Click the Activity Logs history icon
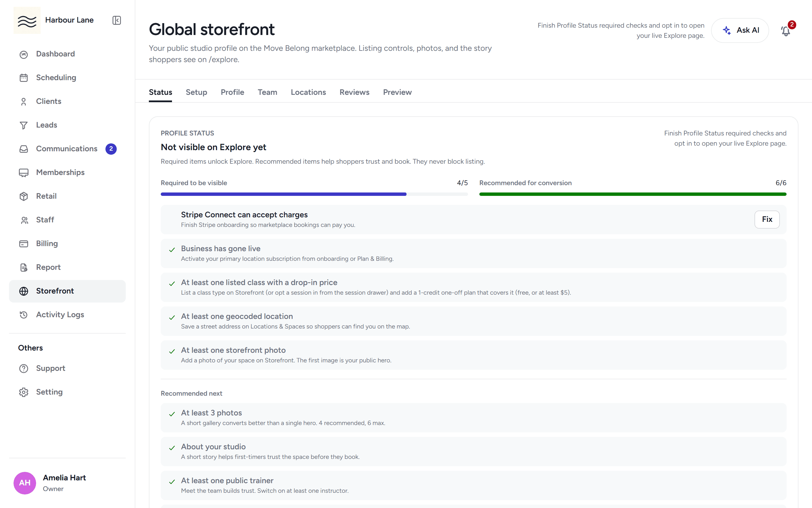Viewport: 812px width, 508px height. point(23,315)
